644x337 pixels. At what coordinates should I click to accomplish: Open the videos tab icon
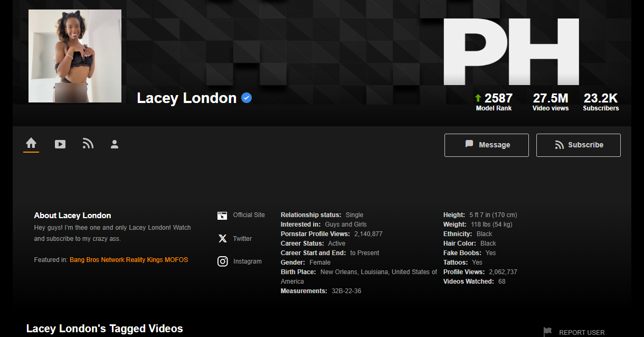pos(60,144)
